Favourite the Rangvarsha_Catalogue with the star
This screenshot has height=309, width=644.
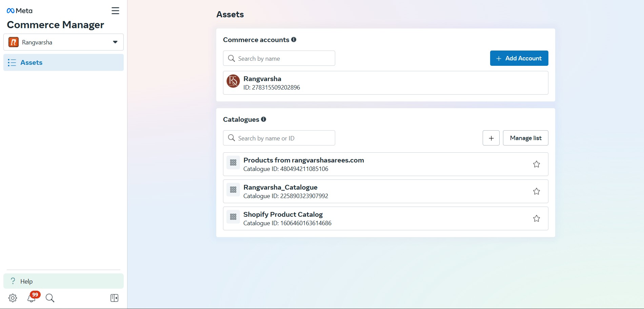(x=536, y=191)
